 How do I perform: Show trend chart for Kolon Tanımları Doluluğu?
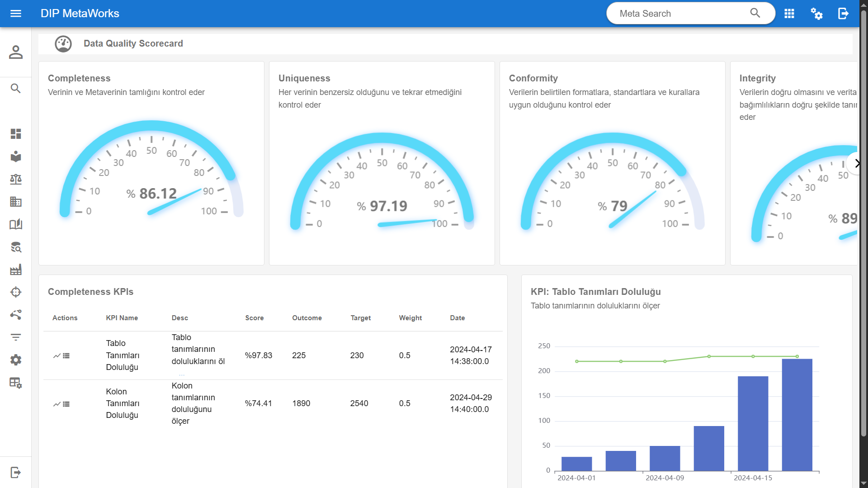point(57,404)
